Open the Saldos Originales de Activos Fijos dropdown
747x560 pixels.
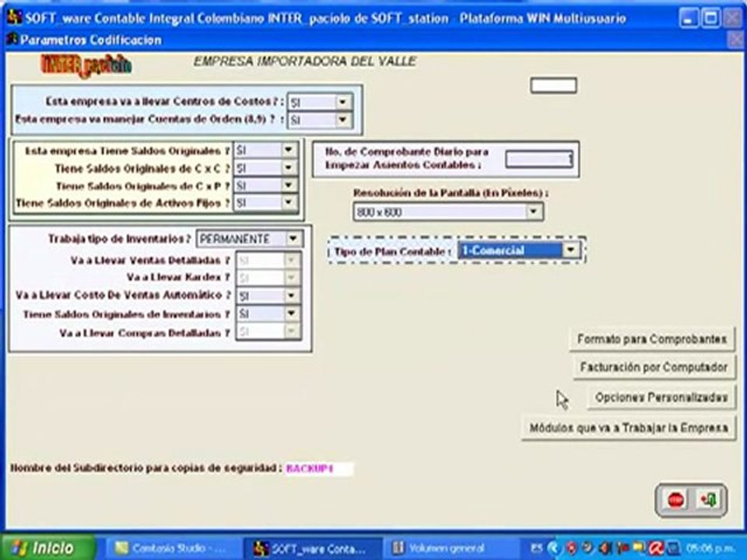(288, 203)
